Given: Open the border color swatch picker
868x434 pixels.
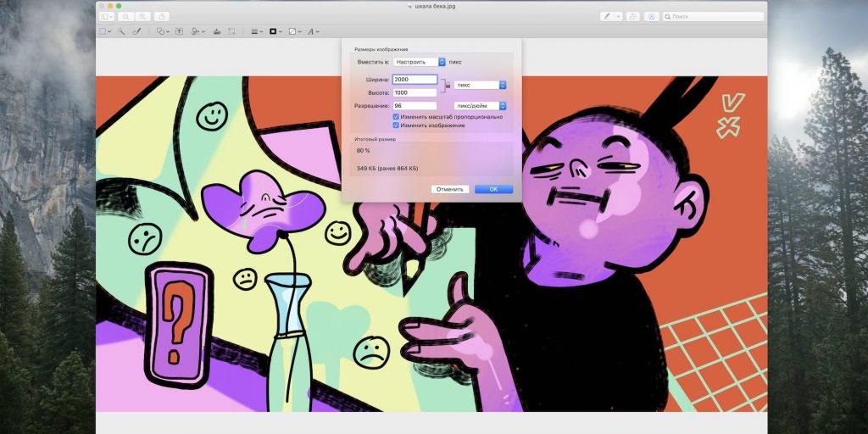Looking at the screenshot, I should click(275, 31).
